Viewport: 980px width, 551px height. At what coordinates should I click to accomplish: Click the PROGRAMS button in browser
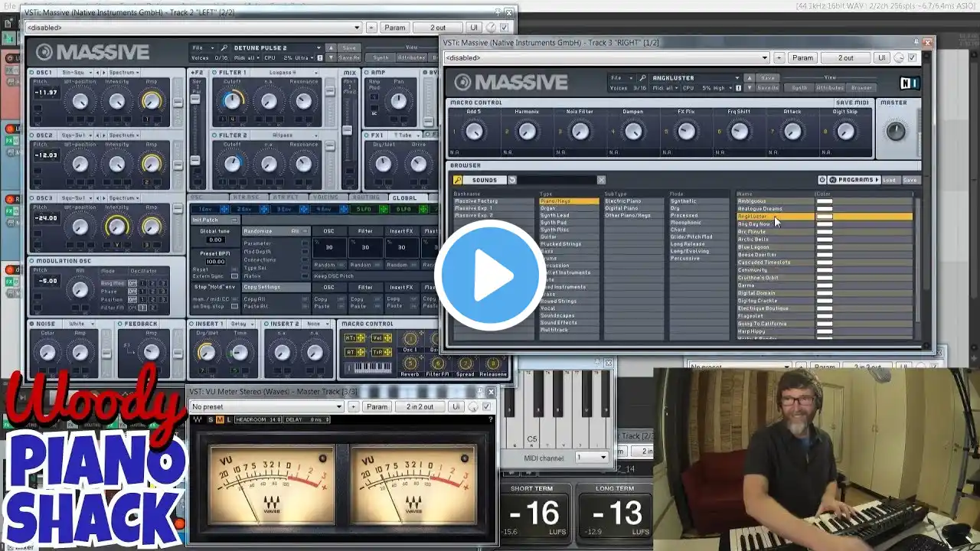[854, 180]
